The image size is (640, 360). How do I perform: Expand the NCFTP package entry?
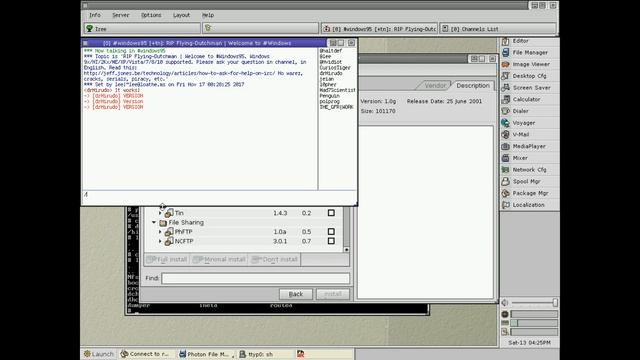[x=160, y=241]
